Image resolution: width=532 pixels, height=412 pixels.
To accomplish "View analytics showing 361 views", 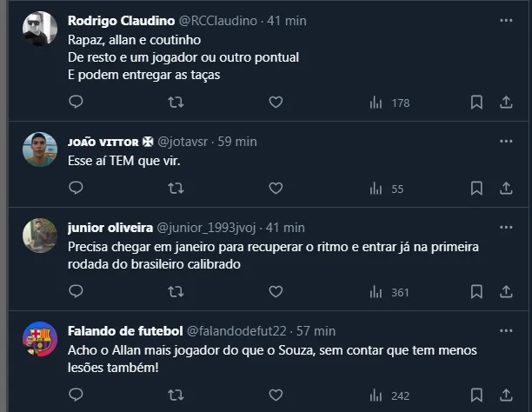I will coord(389,292).
